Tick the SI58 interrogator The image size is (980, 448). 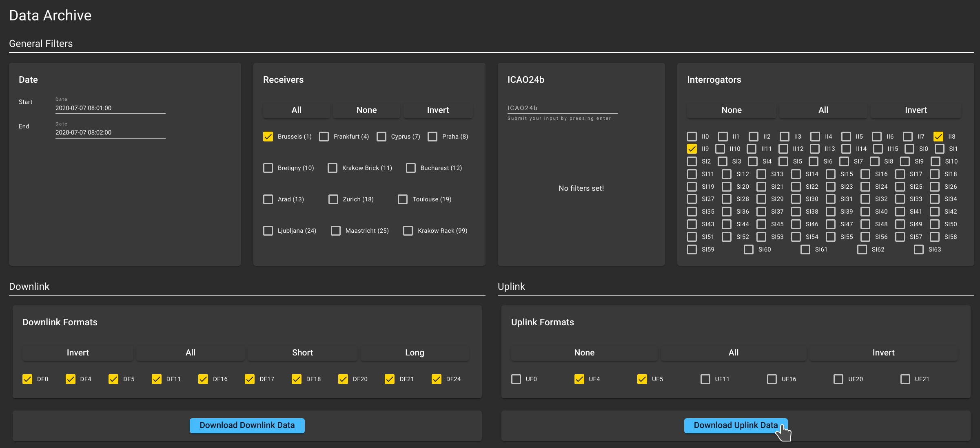click(935, 237)
